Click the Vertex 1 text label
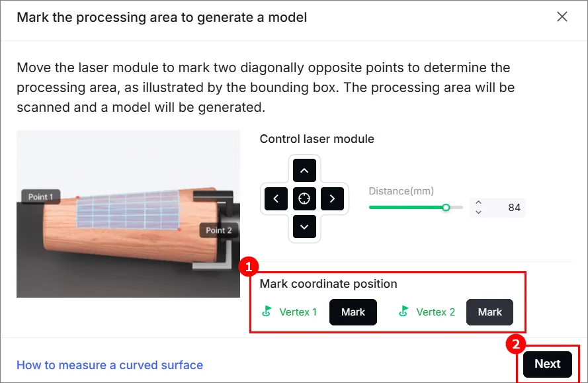This screenshot has height=383, width=588. (x=298, y=312)
